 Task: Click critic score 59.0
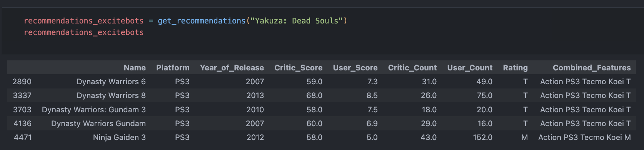(314, 82)
